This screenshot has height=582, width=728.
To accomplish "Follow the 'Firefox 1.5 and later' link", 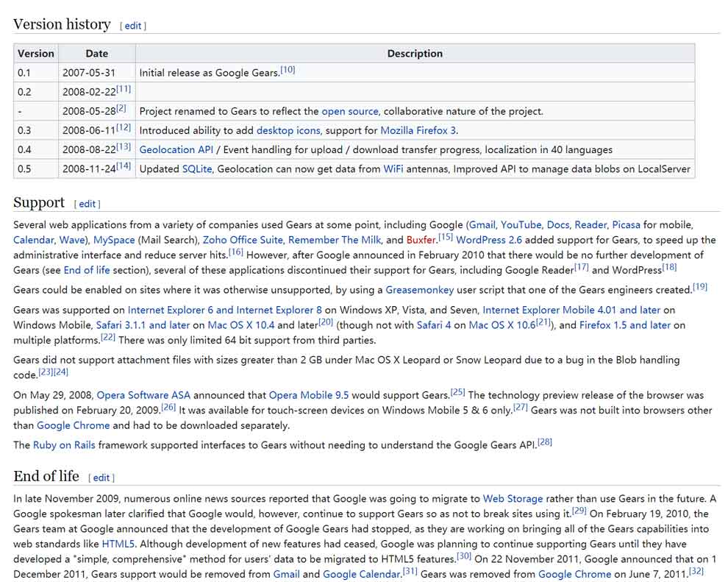I will pos(625,325).
